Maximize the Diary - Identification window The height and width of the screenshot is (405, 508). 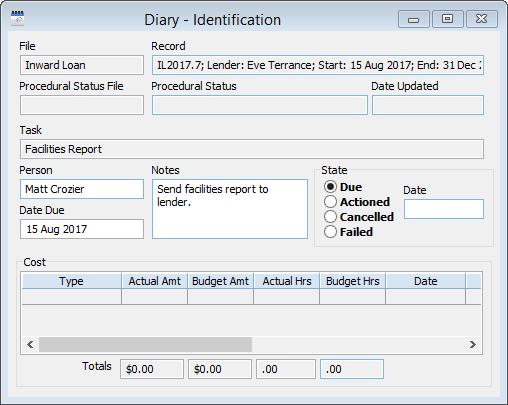coord(448,19)
